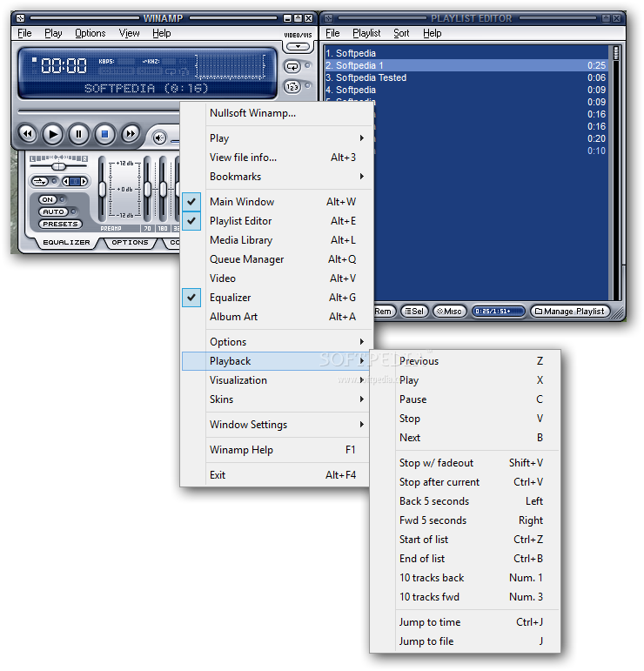Open Help menu in Playlist Editor

433,33
